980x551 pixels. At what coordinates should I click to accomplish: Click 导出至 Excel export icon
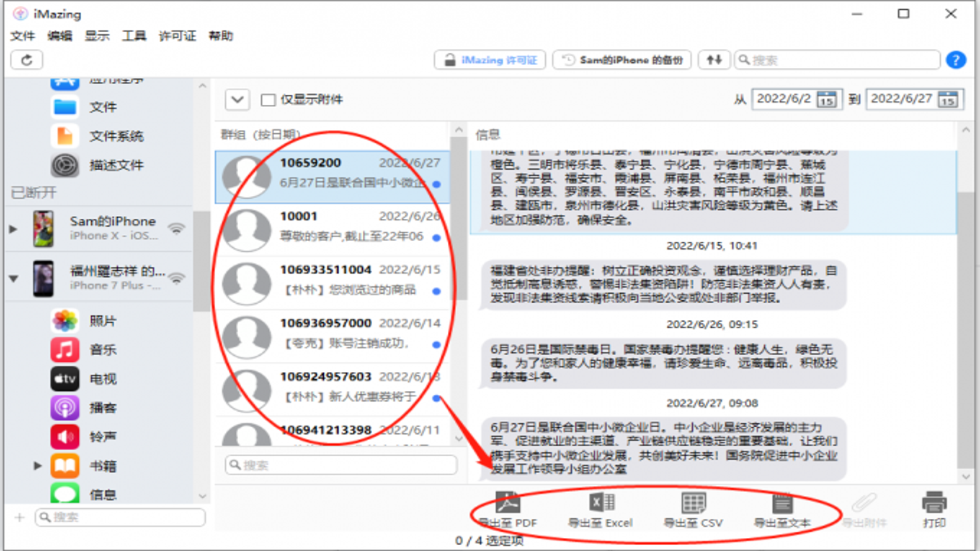(602, 503)
